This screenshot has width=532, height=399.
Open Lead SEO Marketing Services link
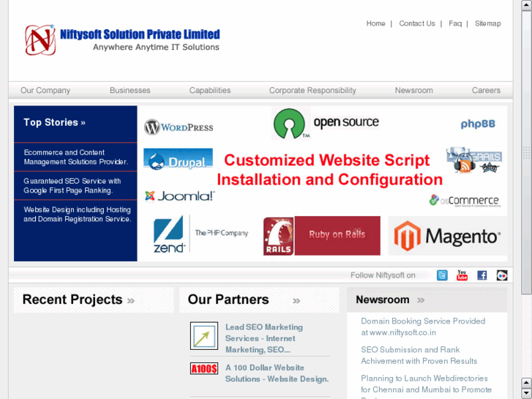264,338
